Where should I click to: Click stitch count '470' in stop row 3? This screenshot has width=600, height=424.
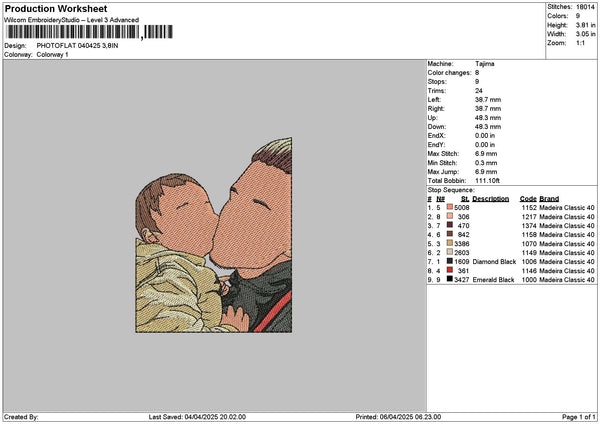pos(463,226)
